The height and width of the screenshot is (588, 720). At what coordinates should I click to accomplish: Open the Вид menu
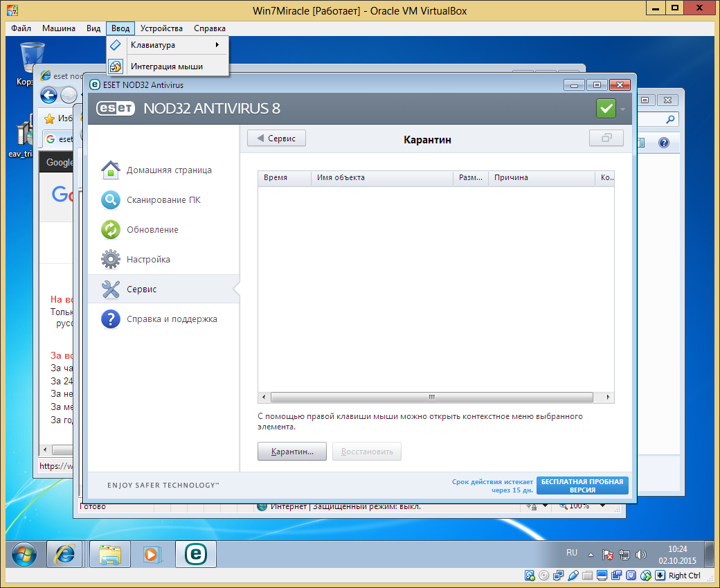point(93,28)
